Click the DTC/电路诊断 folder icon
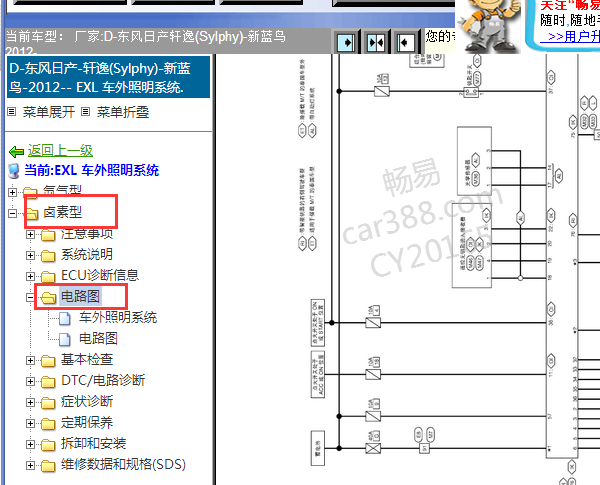The image size is (600, 485). 48,381
